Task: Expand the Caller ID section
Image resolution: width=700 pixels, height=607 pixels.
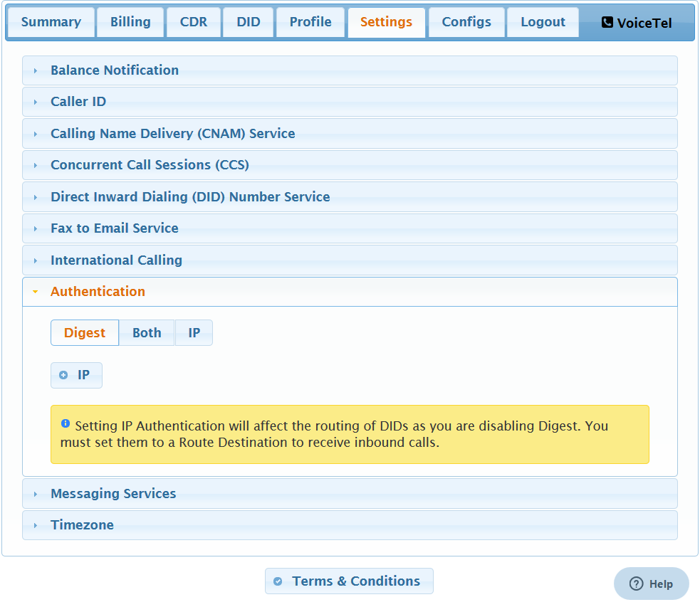Action: click(x=350, y=102)
